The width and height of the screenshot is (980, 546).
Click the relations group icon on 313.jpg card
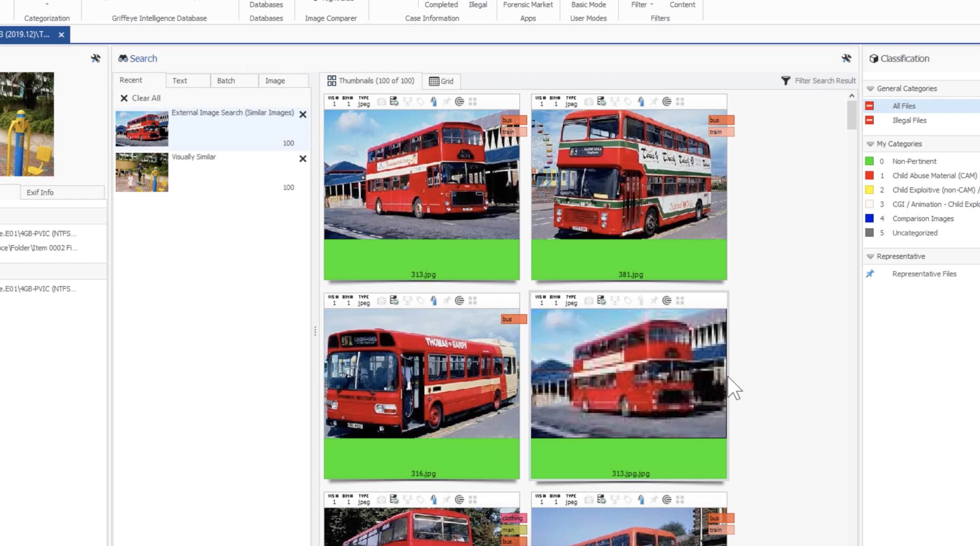tap(408, 102)
